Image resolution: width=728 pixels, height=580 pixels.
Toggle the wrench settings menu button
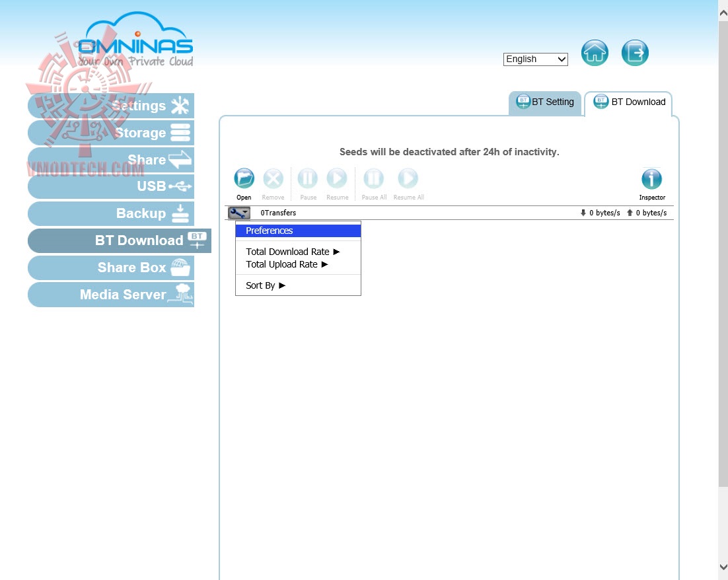(x=239, y=213)
